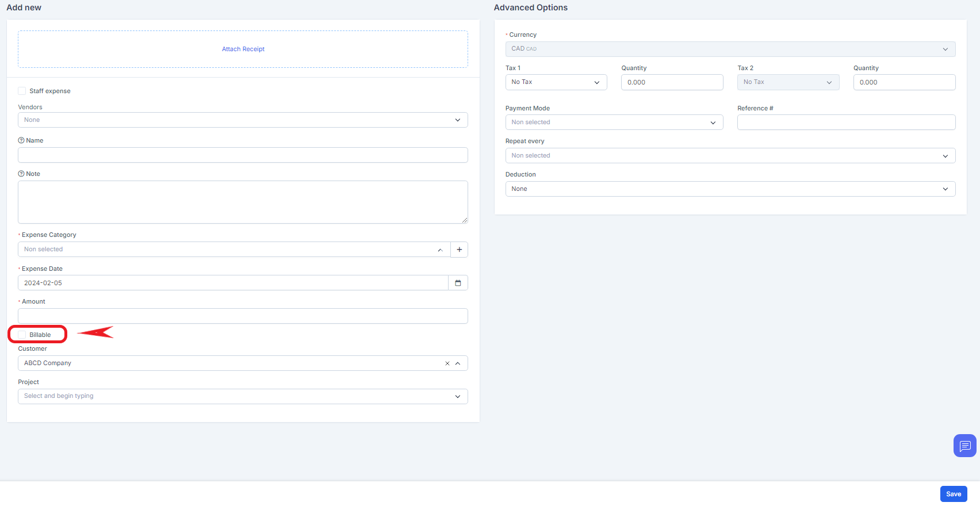Open the Tax 2 dropdown
Screen dimensions: 980x506
pos(788,82)
